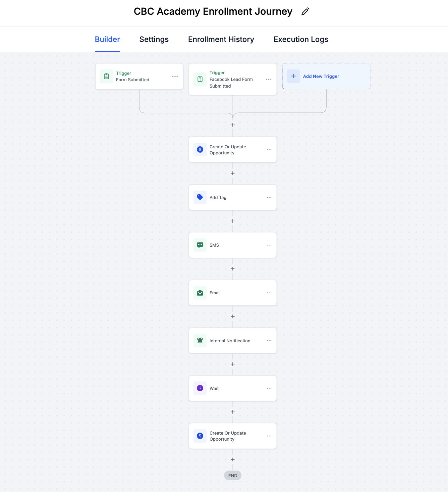The height and width of the screenshot is (492, 448).
Task: Click the dollar icon on Create Or Update Opportunity
Action: (x=200, y=150)
